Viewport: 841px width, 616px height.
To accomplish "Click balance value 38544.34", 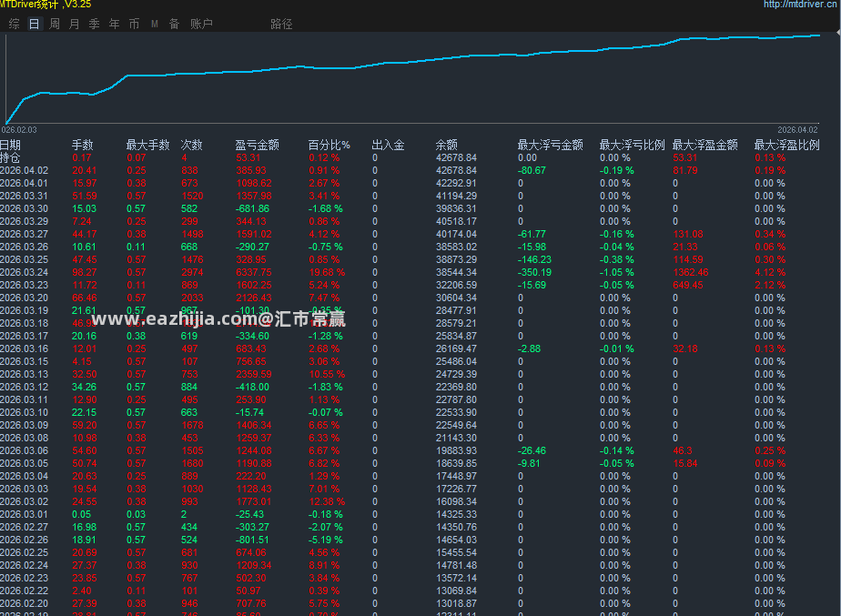I will click(x=456, y=272).
